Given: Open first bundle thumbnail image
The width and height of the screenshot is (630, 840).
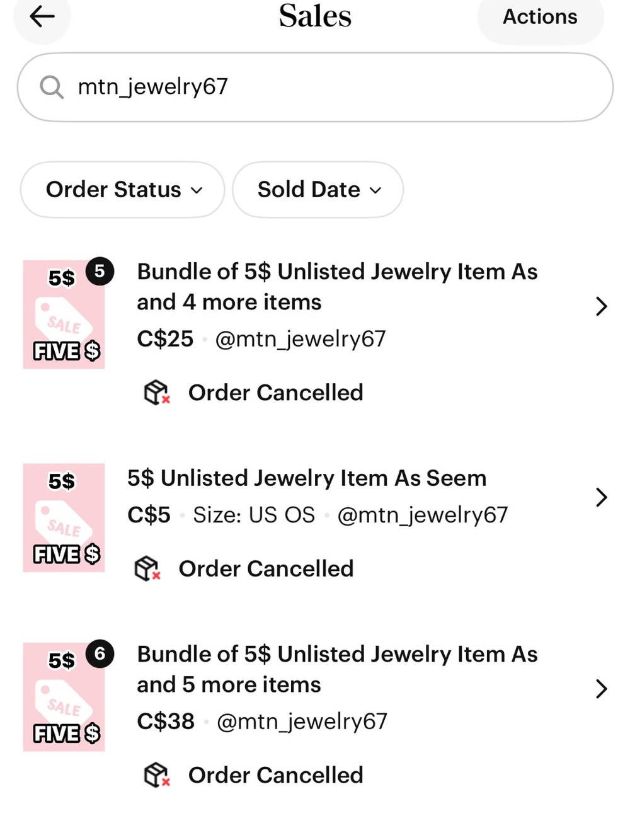Looking at the screenshot, I should pos(64,314).
